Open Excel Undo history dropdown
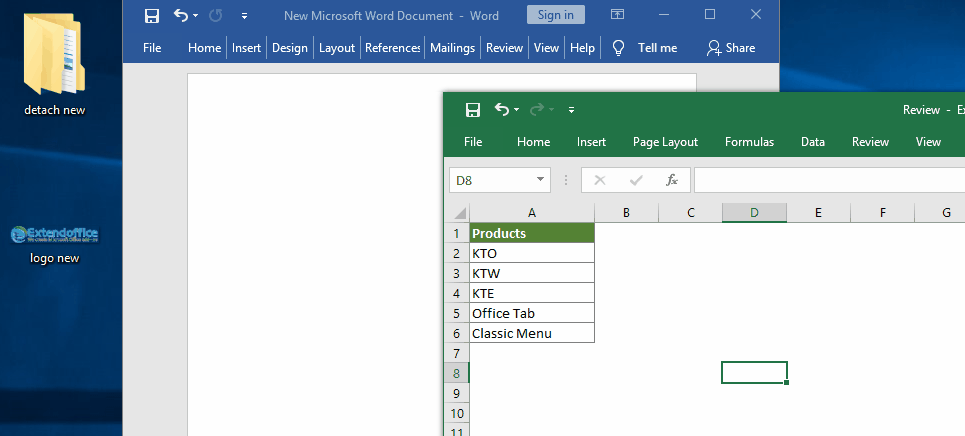The width and height of the screenshot is (965, 436). pyautogui.click(x=516, y=110)
